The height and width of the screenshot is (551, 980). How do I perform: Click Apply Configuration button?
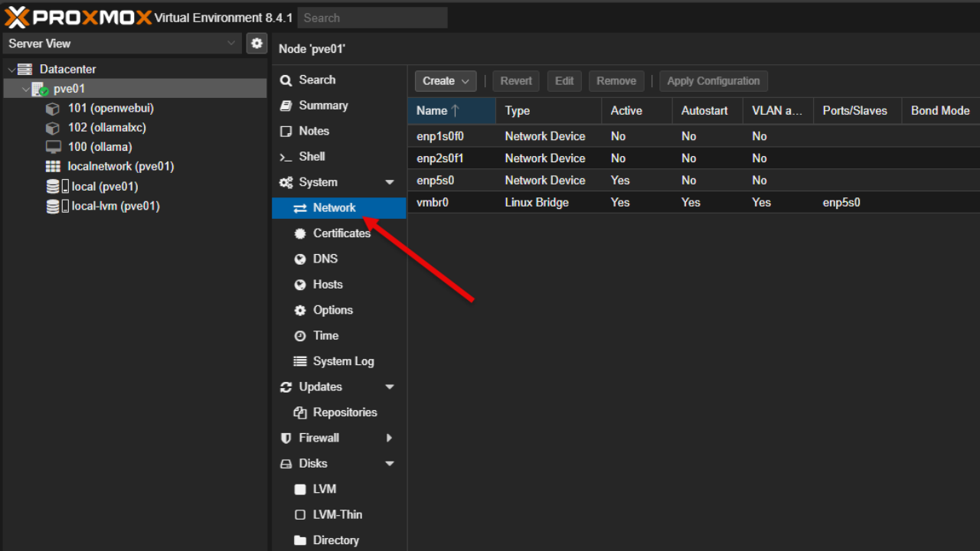[x=713, y=80]
